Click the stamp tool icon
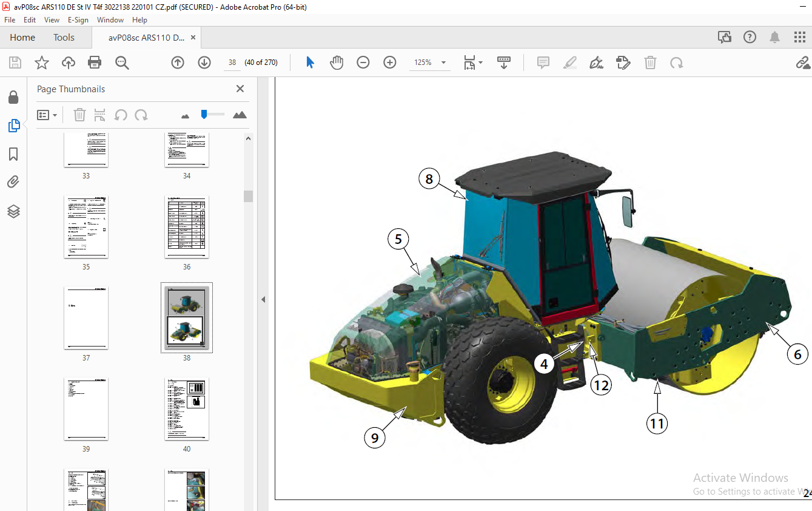The image size is (812, 511). click(x=623, y=63)
